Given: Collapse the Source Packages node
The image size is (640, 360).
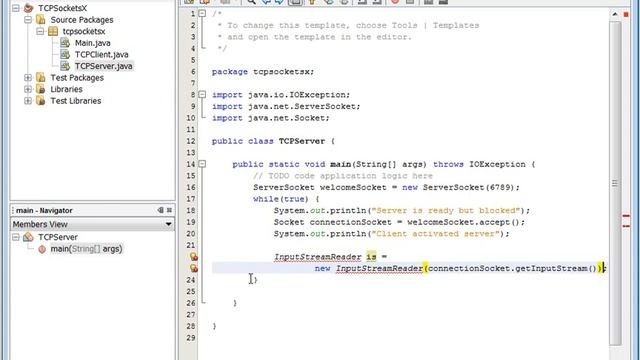Looking at the screenshot, I should click(28, 19).
